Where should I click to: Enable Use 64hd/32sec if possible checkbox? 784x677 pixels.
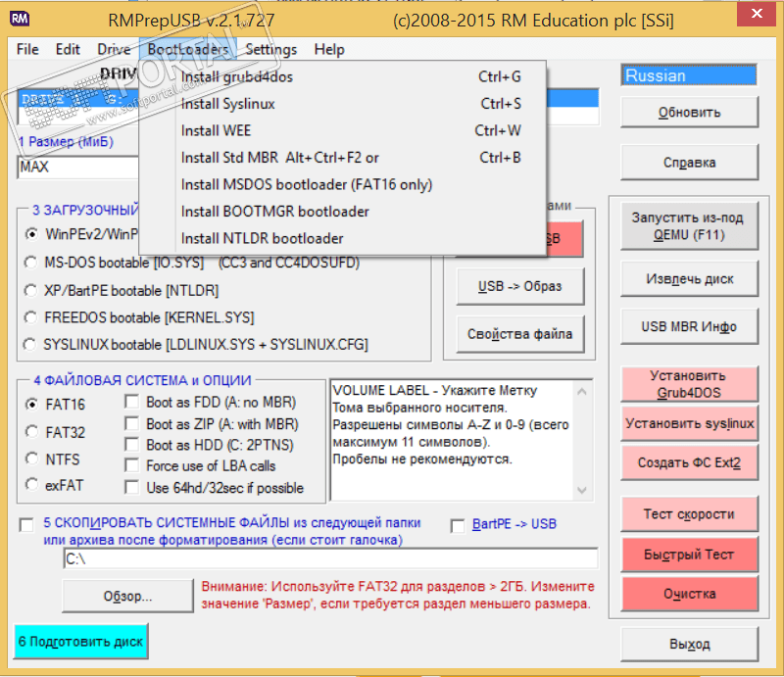[132, 488]
